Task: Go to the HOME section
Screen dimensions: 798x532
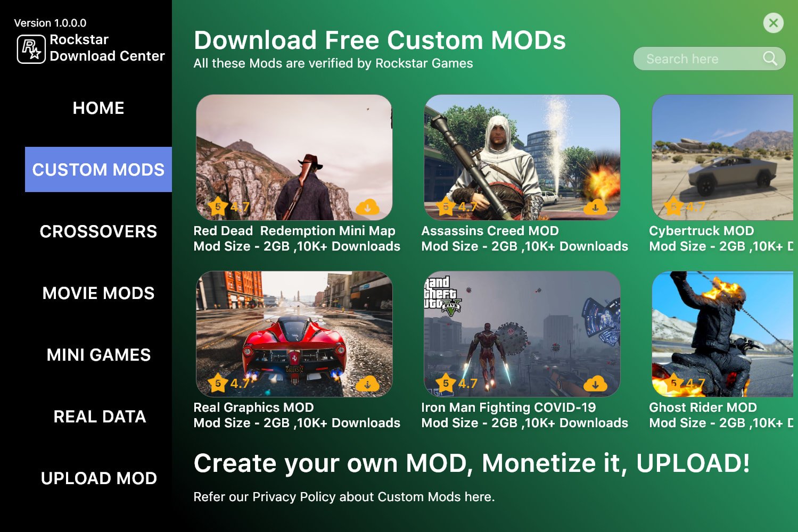Action: coord(98,108)
